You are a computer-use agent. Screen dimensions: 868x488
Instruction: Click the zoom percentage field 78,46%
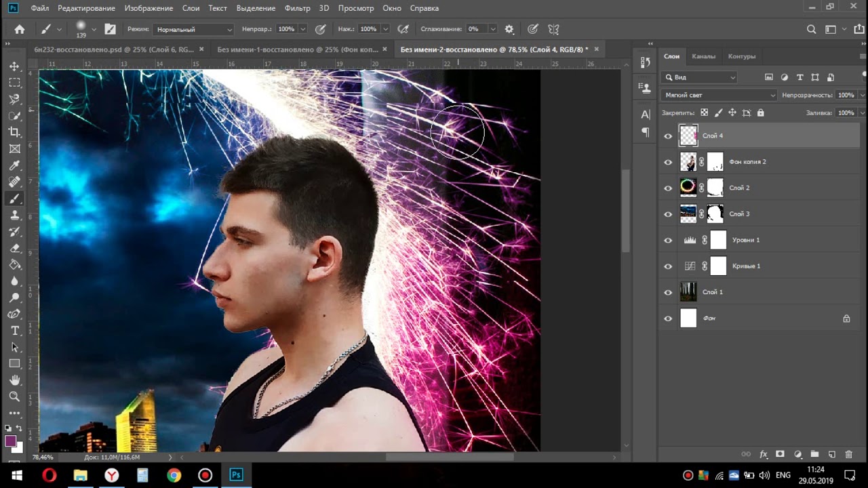tap(43, 457)
